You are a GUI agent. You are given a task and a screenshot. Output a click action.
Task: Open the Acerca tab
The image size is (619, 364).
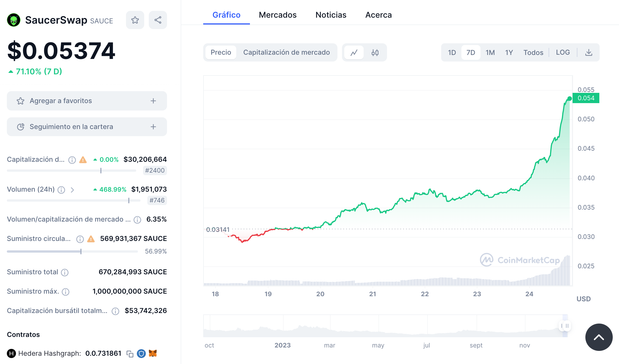tap(378, 15)
